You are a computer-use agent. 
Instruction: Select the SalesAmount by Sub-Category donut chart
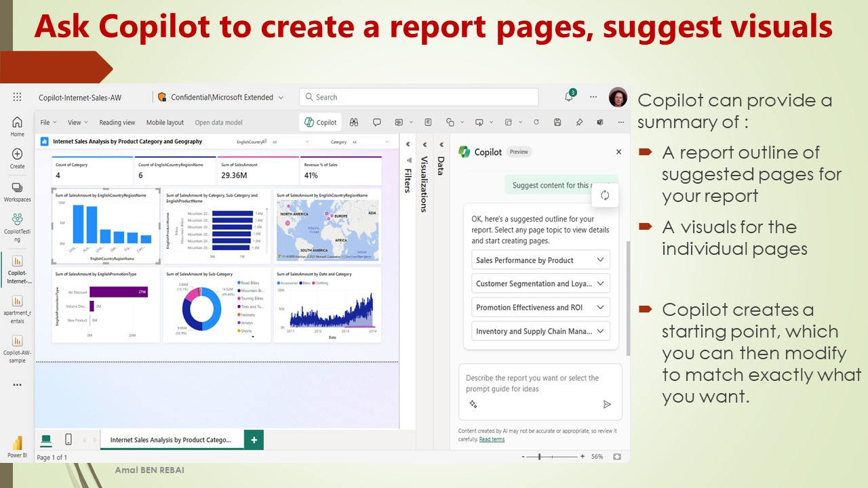(216, 304)
